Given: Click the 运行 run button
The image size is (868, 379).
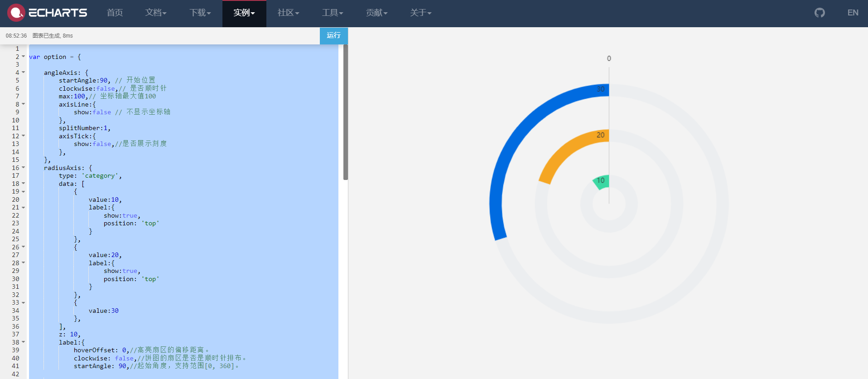Looking at the screenshot, I should click(333, 35).
